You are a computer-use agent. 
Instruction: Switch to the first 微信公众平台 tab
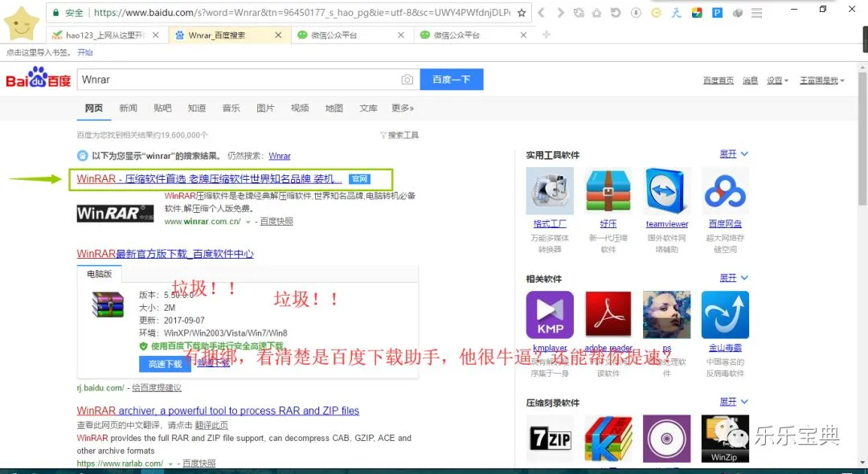point(351,35)
